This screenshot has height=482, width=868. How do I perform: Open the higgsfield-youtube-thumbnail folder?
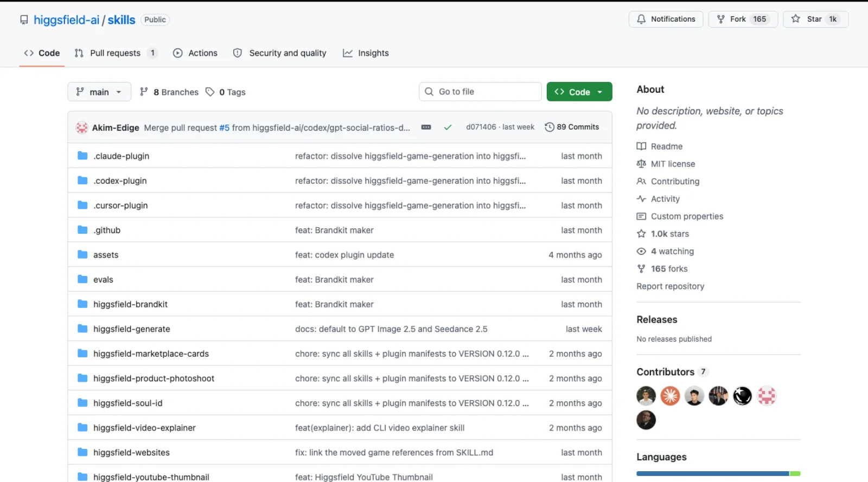point(151,477)
